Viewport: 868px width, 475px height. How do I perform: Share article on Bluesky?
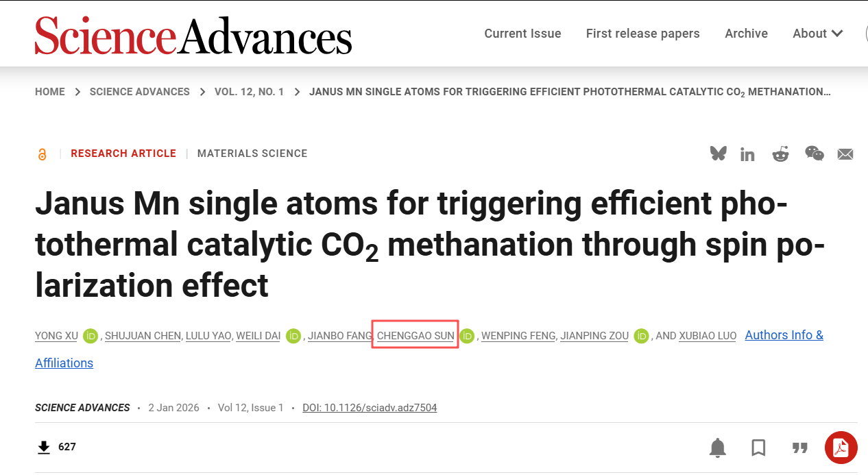[718, 154]
